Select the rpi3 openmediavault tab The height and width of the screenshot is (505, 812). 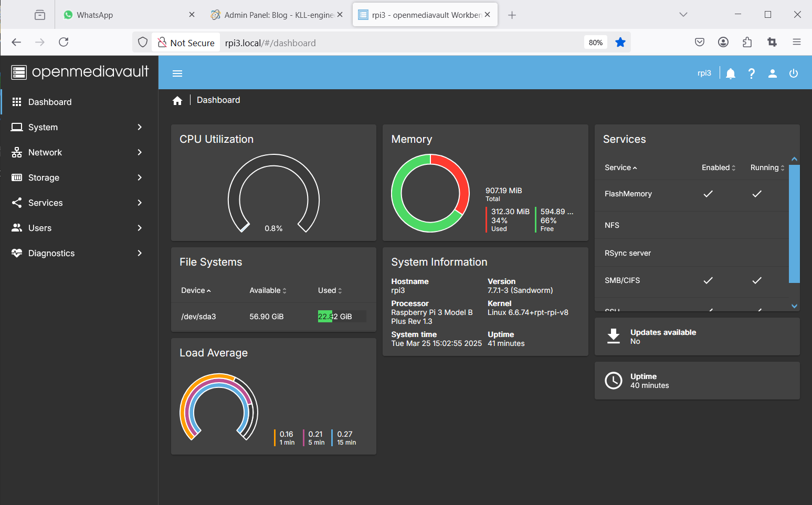[425, 15]
